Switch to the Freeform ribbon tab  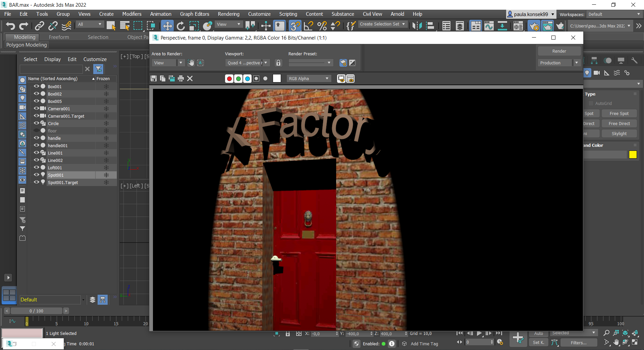(59, 37)
